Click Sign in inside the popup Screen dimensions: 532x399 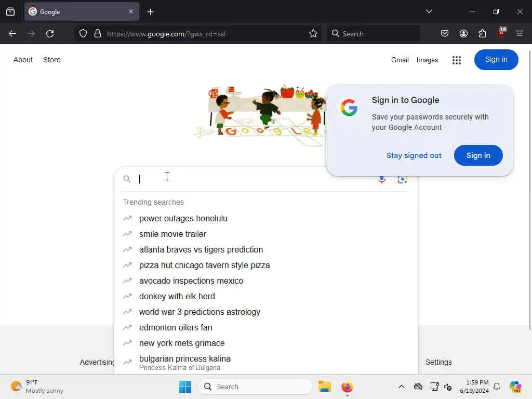[x=478, y=155]
